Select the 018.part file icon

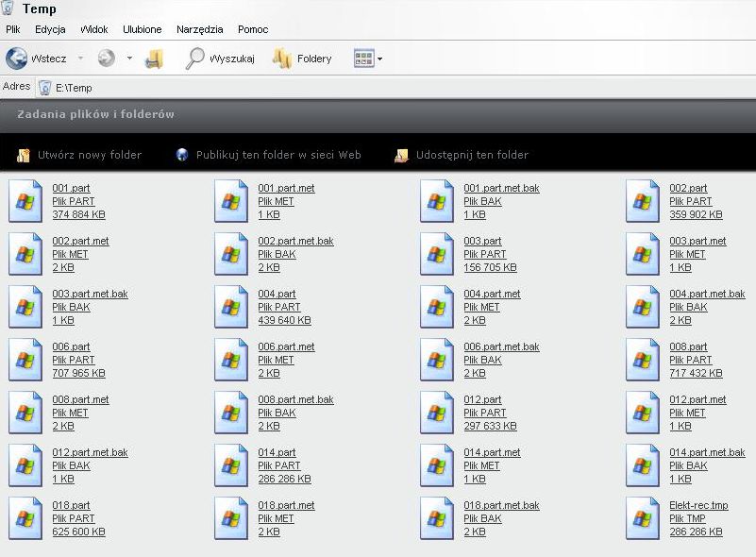25,518
